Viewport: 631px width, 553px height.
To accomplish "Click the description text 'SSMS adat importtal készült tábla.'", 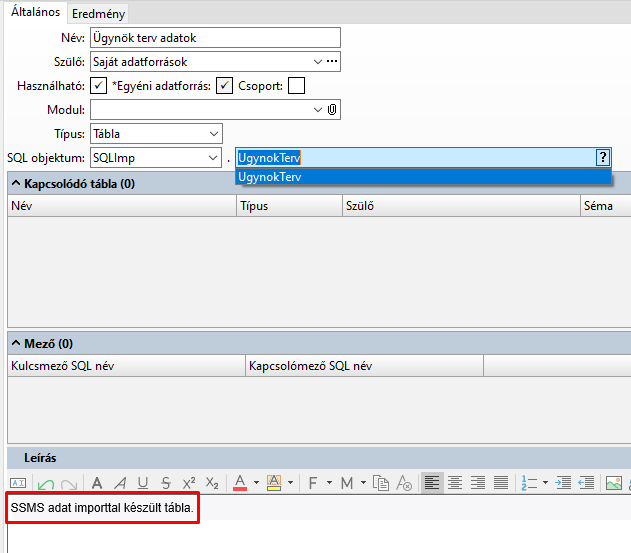I will (102, 508).
